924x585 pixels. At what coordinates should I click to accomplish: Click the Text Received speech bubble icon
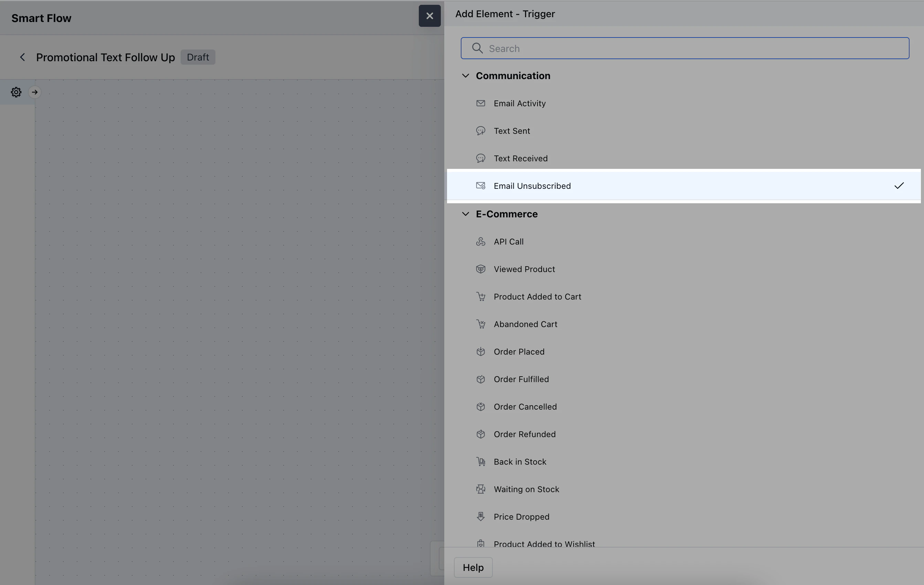pyautogui.click(x=480, y=158)
